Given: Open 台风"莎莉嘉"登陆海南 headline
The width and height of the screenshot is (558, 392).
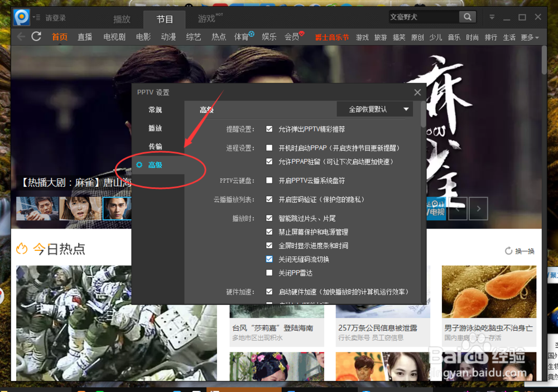Looking at the screenshot, I should point(273,328).
